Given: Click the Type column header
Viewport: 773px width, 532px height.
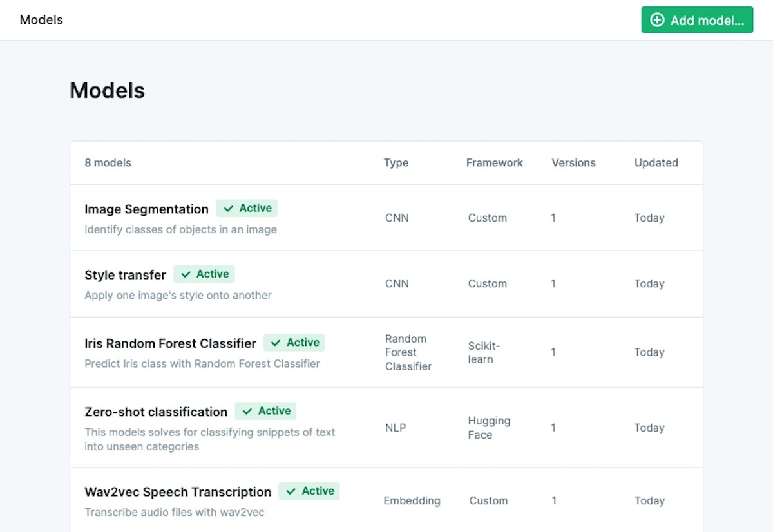Looking at the screenshot, I should click(x=396, y=163).
